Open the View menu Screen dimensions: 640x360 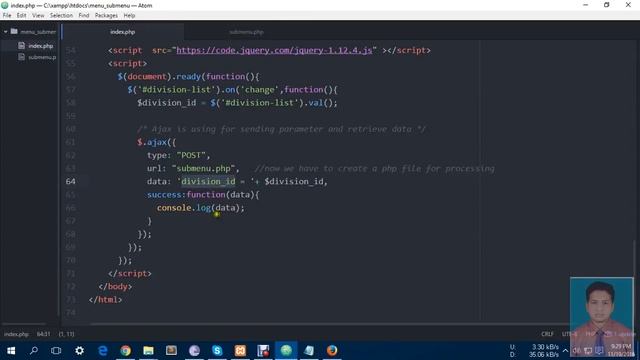38,16
